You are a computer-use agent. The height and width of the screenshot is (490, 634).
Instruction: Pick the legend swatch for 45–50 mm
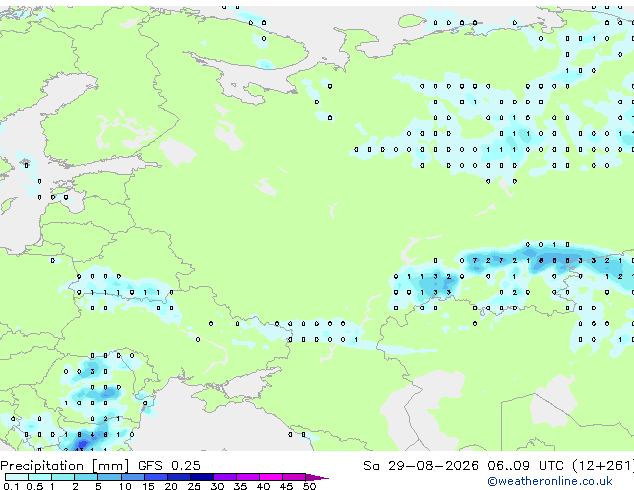294,477
